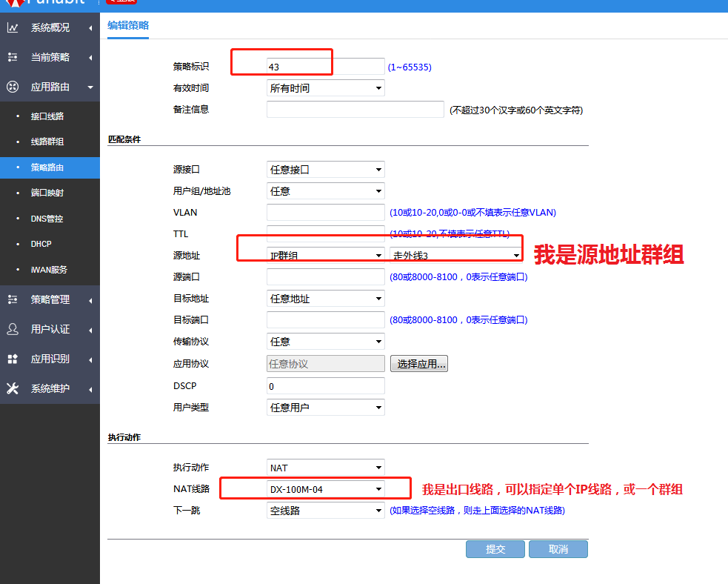This screenshot has height=584, width=728.
Task: Click the 应用路由 sidebar icon
Action: (x=13, y=87)
